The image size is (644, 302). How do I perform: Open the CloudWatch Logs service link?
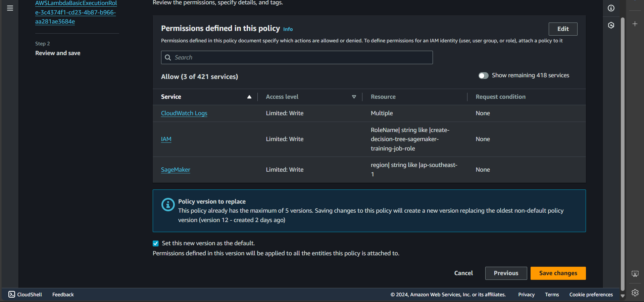[x=184, y=113]
